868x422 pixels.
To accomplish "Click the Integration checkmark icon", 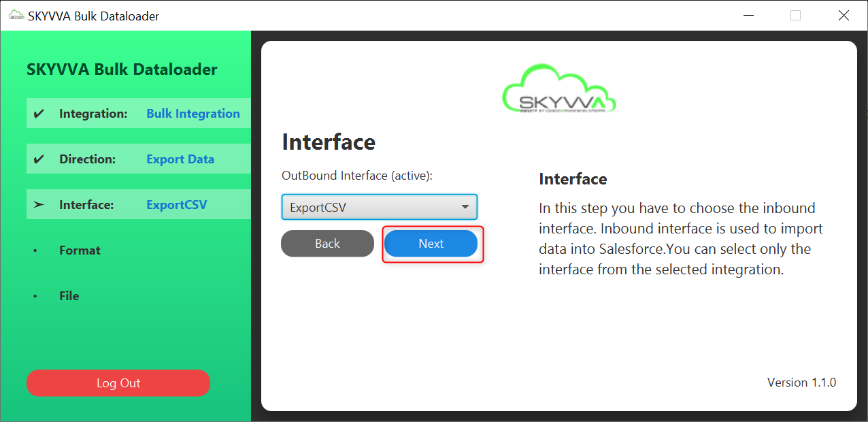I will (39, 114).
